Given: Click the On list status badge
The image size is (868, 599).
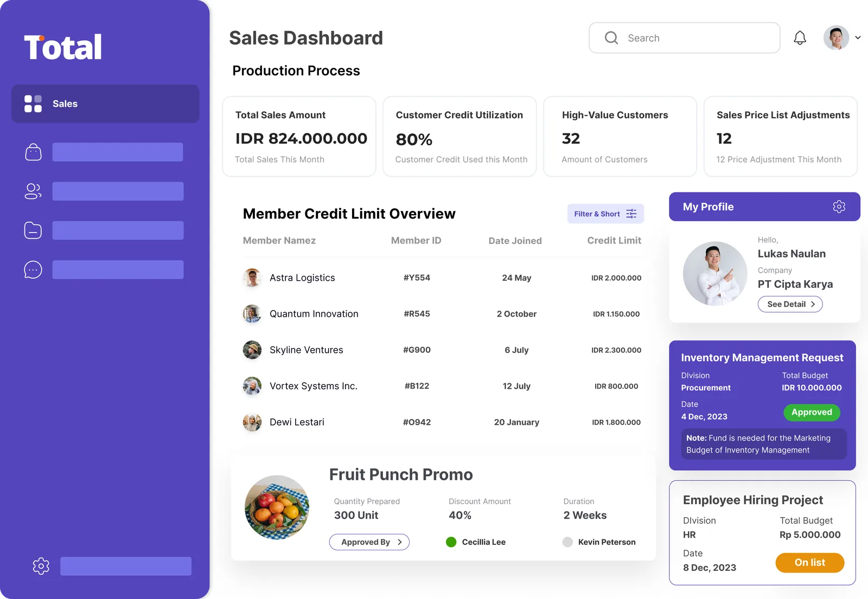Looking at the screenshot, I should pyautogui.click(x=810, y=563).
